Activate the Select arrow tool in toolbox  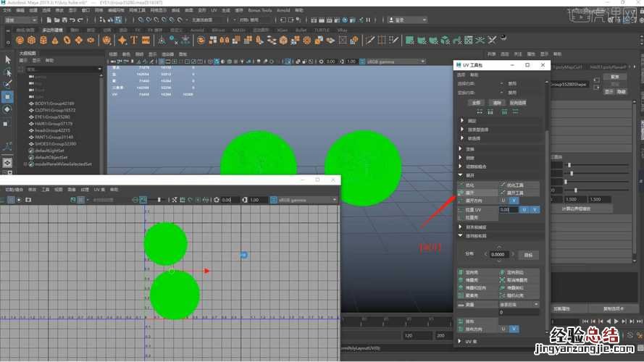[x=7, y=60]
